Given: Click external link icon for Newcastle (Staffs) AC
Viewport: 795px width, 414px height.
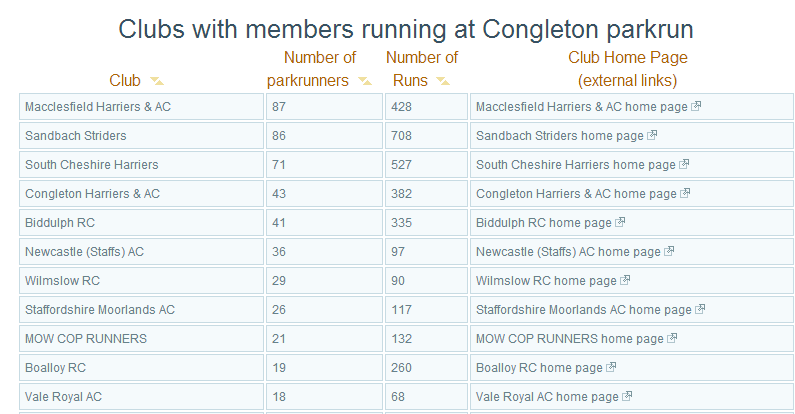Looking at the screenshot, I should tap(669, 251).
